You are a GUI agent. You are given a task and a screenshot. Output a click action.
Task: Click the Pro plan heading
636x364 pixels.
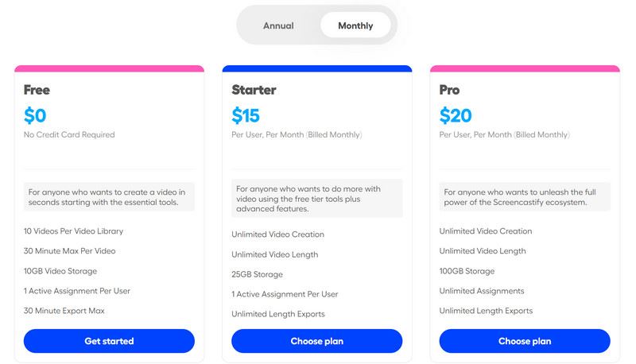pos(449,90)
